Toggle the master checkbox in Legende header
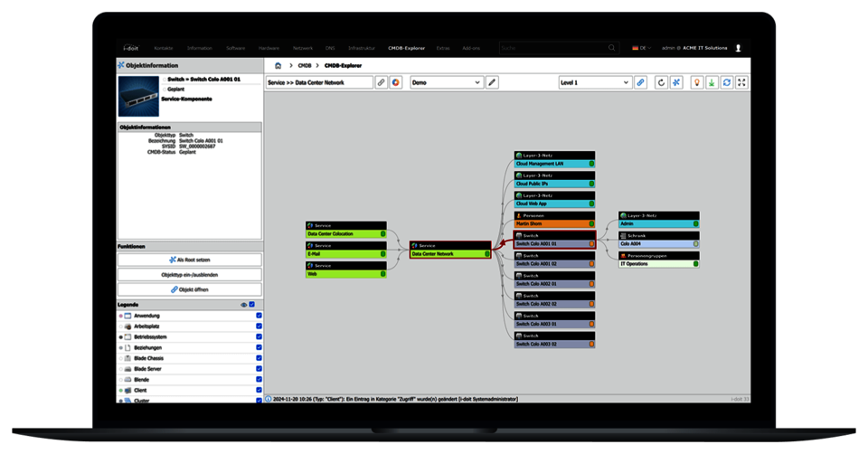The height and width of the screenshot is (454, 868). click(252, 305)
